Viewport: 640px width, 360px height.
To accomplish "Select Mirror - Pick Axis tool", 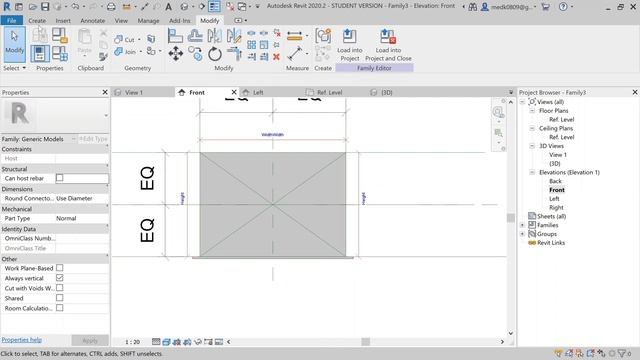I will point(215,36).
